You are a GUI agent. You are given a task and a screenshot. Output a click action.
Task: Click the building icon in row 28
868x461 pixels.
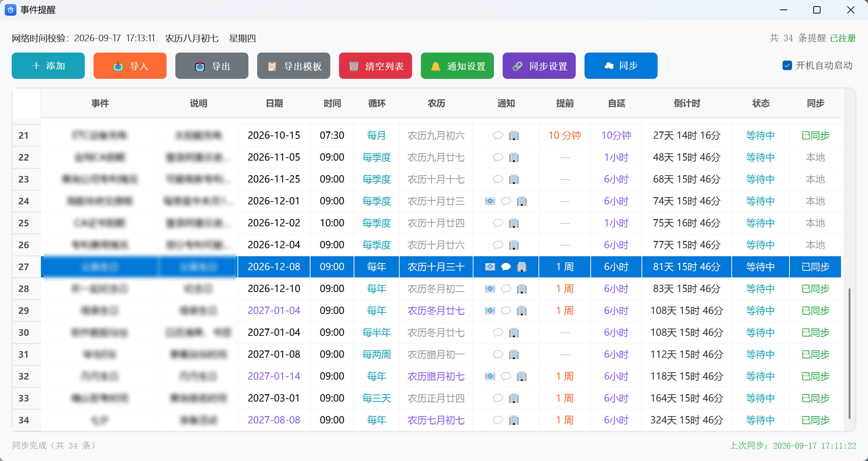click(522, 289)
